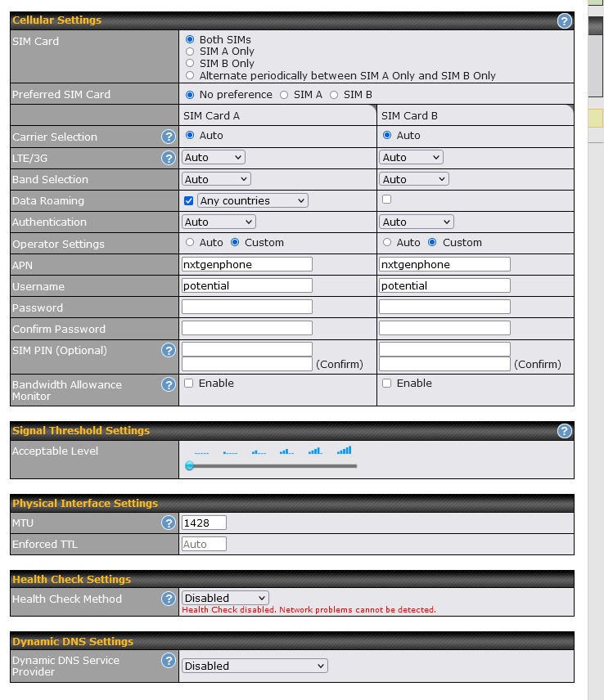Open the Health Check Method dropdown
Screen dimensions: 604x700
point(225,599)
